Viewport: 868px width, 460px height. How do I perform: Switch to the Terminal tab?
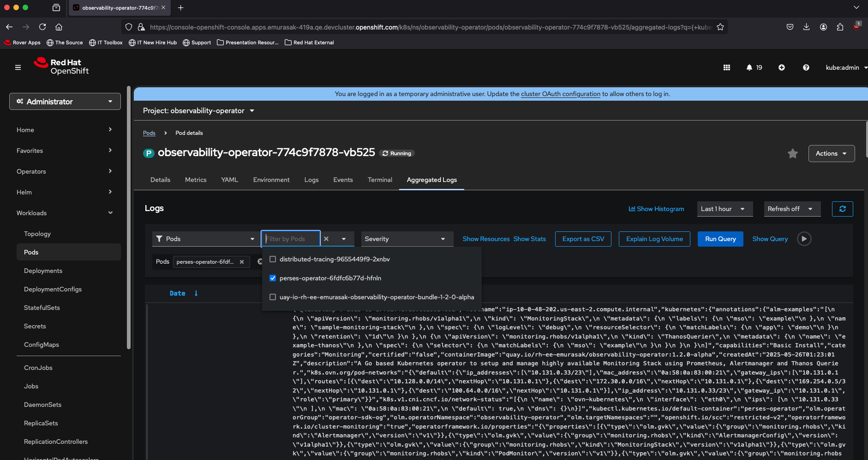pos(380,180)
